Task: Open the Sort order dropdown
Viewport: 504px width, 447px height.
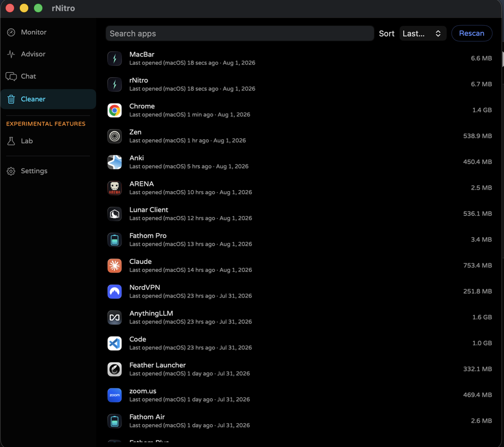Action: (x=423, y=33)
